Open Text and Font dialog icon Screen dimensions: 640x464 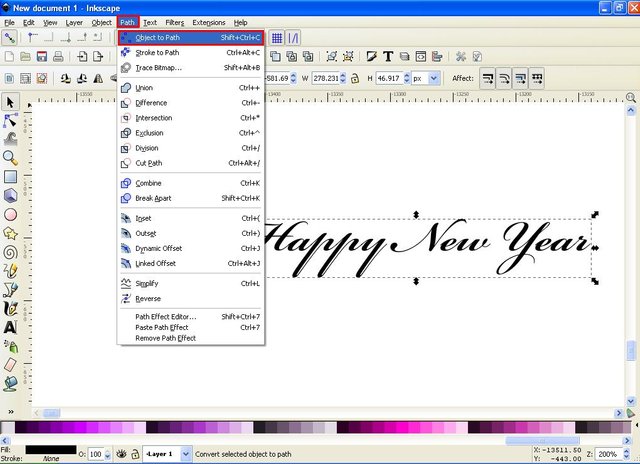click(x=388, y=57)
